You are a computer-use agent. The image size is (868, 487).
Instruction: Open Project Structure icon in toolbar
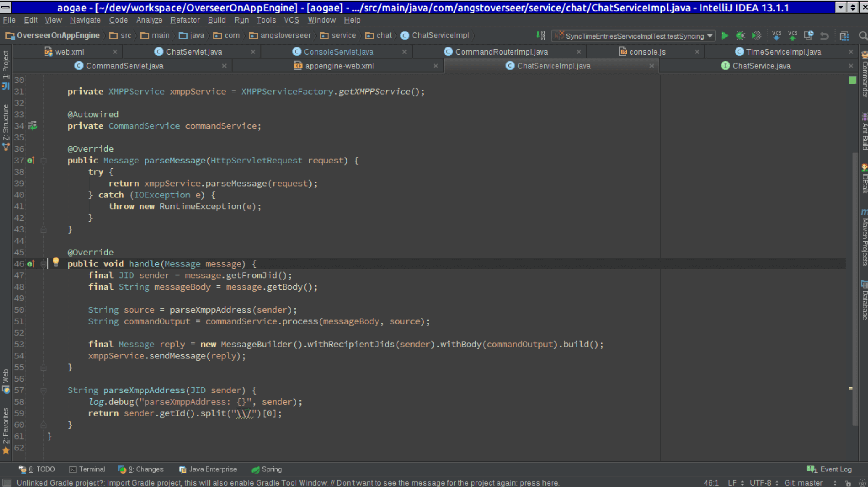coord(844,36)
